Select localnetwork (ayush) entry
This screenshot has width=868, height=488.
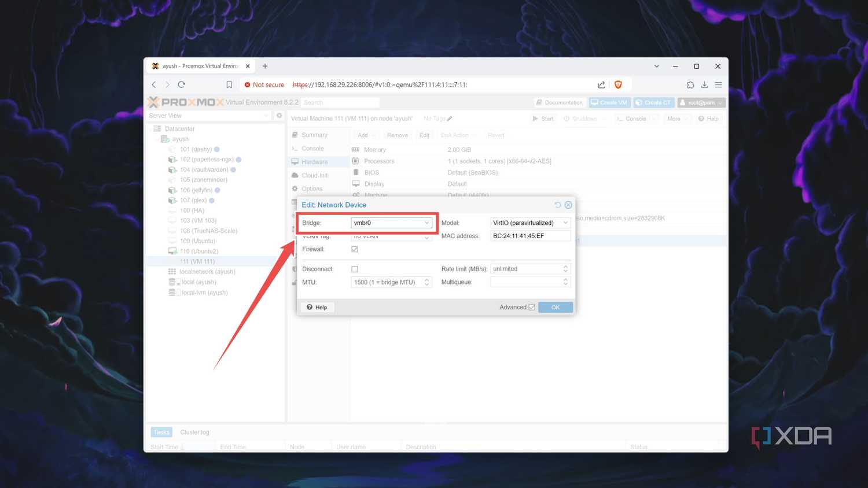[207, 272]
